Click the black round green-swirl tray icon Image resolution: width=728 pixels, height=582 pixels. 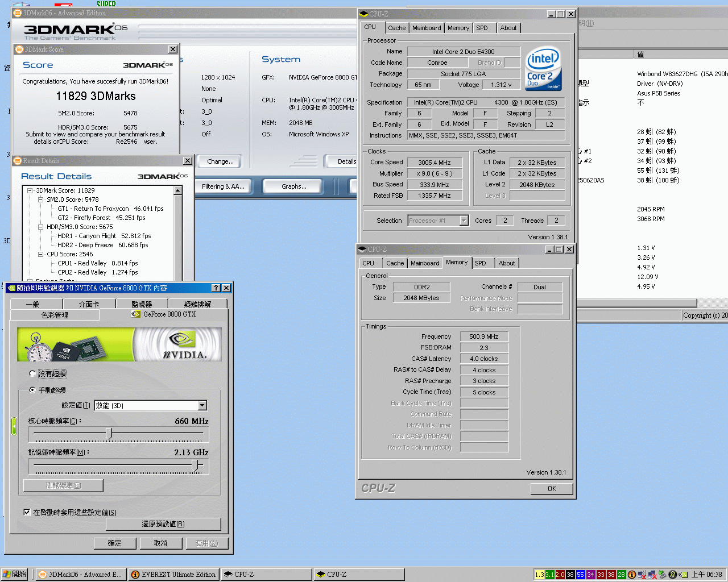[x=672, y=575]
